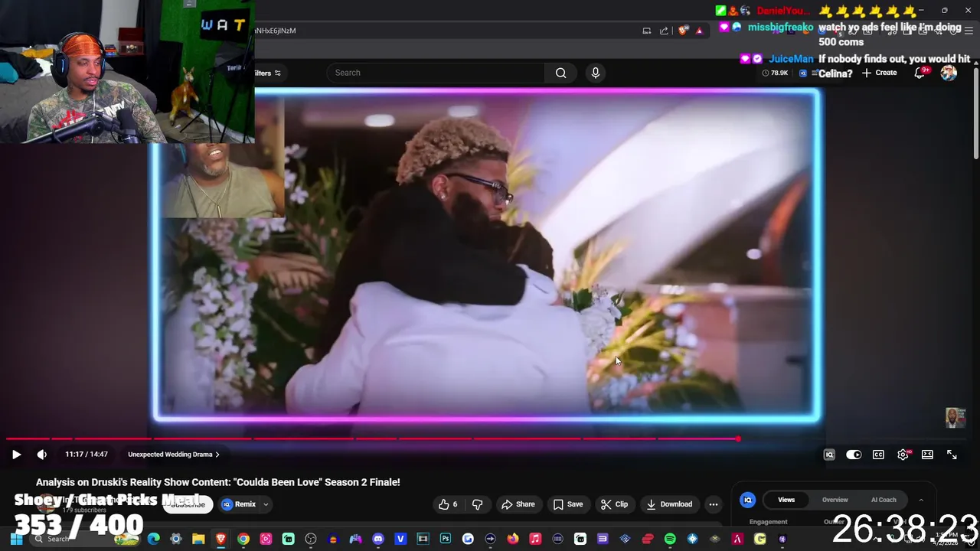Open the 'Unexpected Wedding Drama' chapter list

coord(174,455)
